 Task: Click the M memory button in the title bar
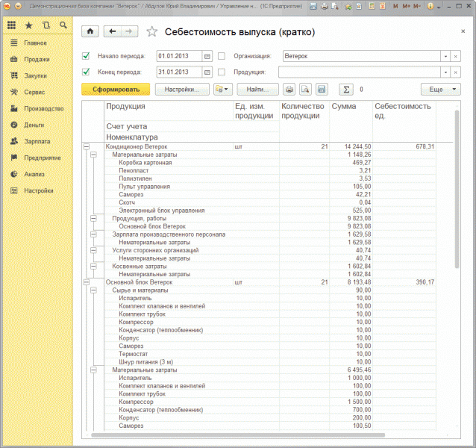395,6
